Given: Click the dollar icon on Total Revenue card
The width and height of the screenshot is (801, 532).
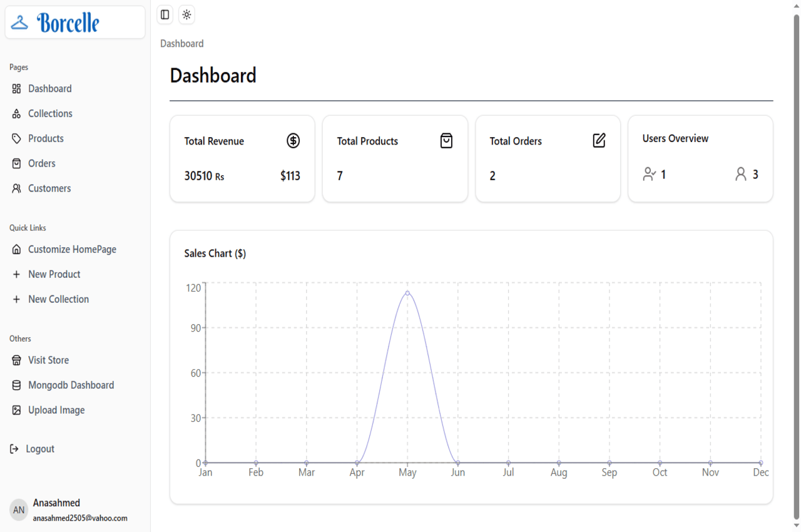Looking at the screenshot, I should (292, 141).
